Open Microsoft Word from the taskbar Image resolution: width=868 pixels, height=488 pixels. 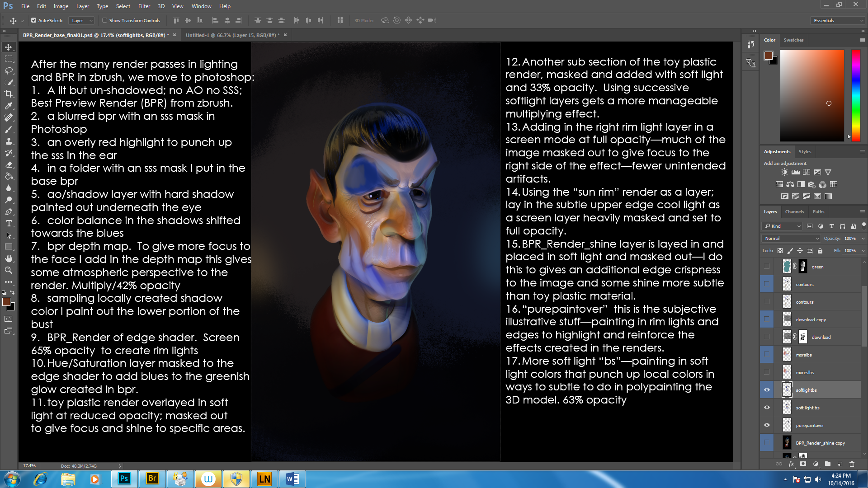292,479
